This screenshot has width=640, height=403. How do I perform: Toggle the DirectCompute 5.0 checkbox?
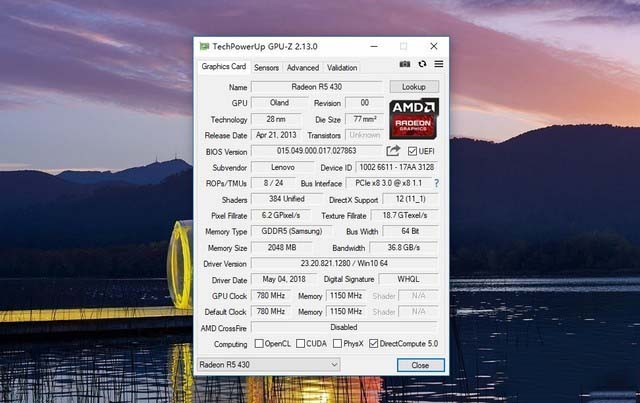(373, 344)
